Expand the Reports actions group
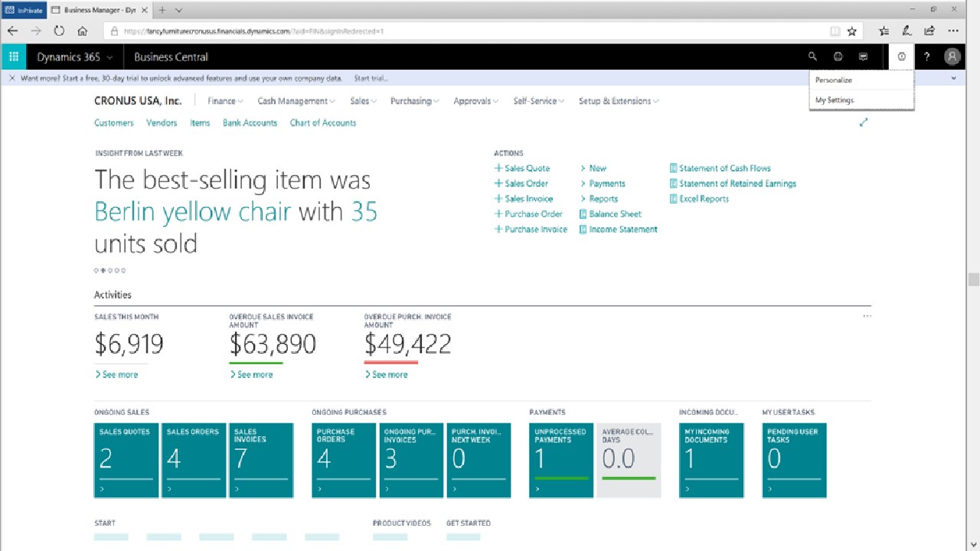This screenshot has height=551, width=980. click(x=599, y=199)
